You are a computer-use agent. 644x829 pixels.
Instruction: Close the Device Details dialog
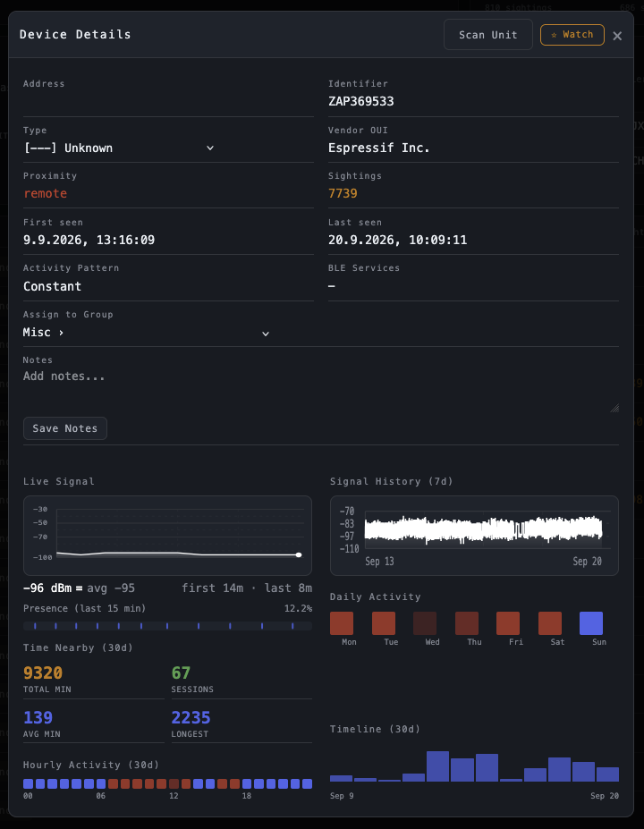click(617, 36)
